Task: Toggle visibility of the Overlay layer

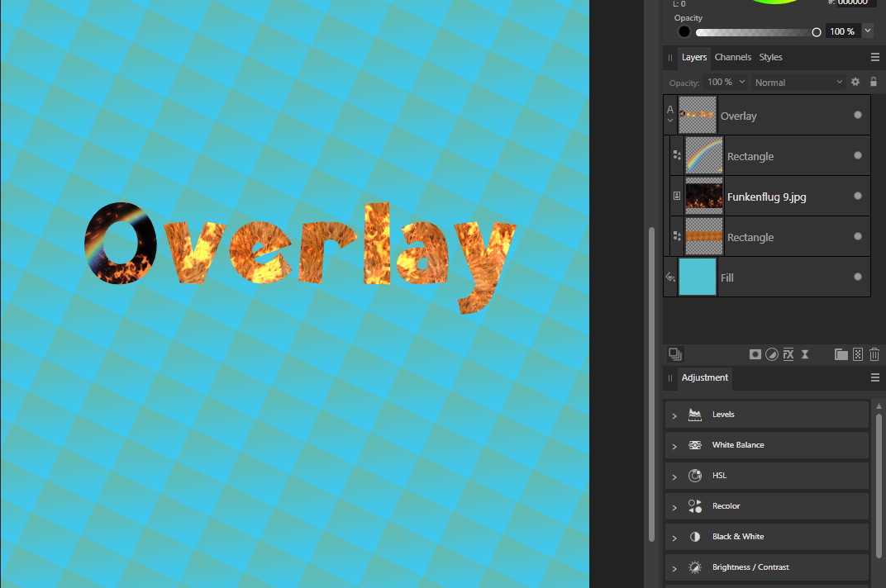Action: click(x=857, y=116)
